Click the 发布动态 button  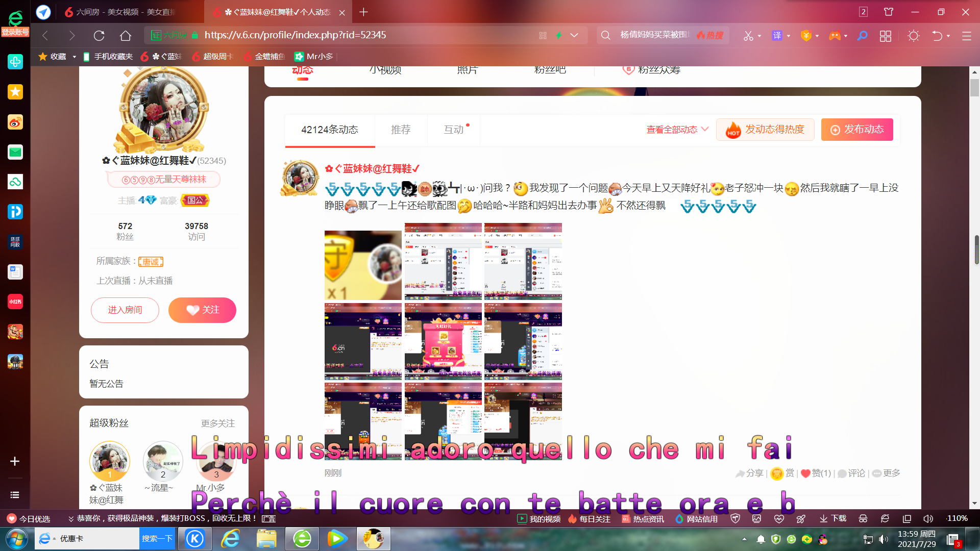[x=857, y=130]
